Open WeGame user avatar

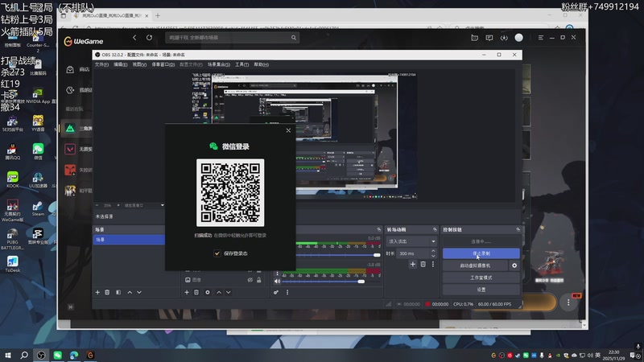[x=518, y=37]
